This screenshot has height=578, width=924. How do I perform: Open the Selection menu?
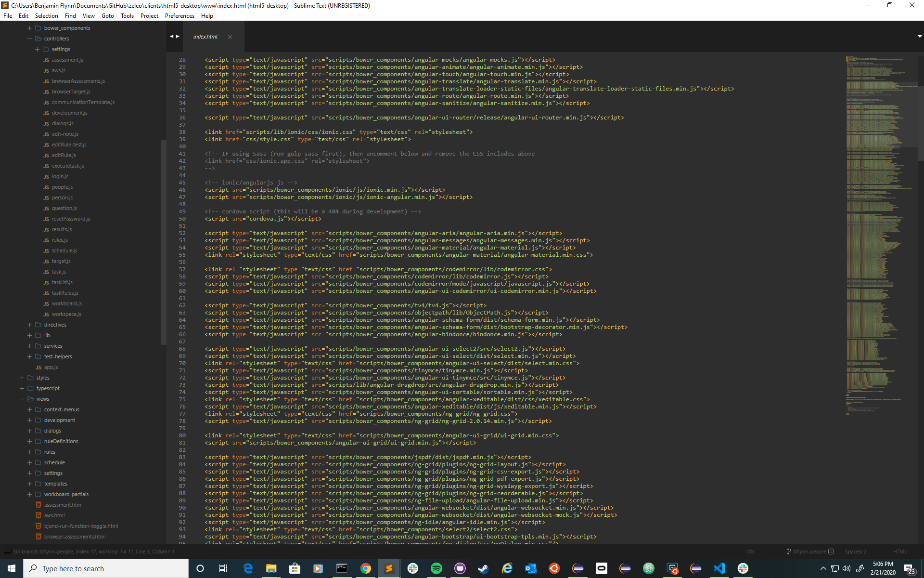click(x=46, y=16)
